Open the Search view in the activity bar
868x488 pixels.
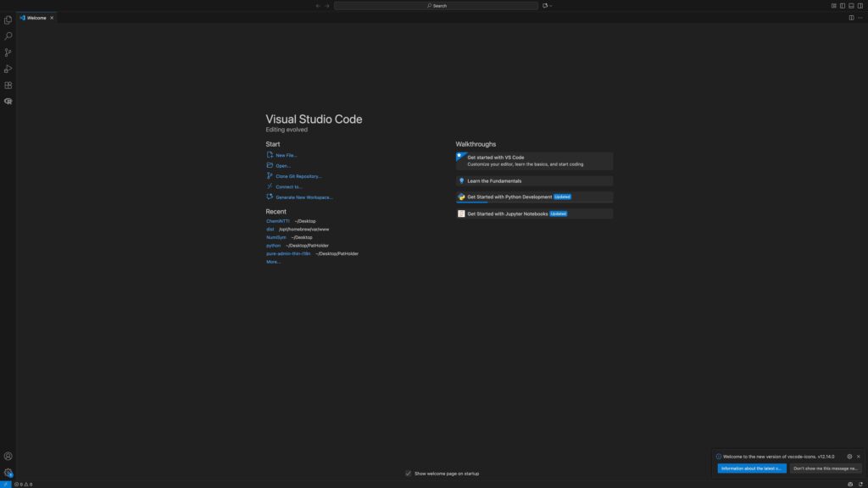click(x=8, y=36)
